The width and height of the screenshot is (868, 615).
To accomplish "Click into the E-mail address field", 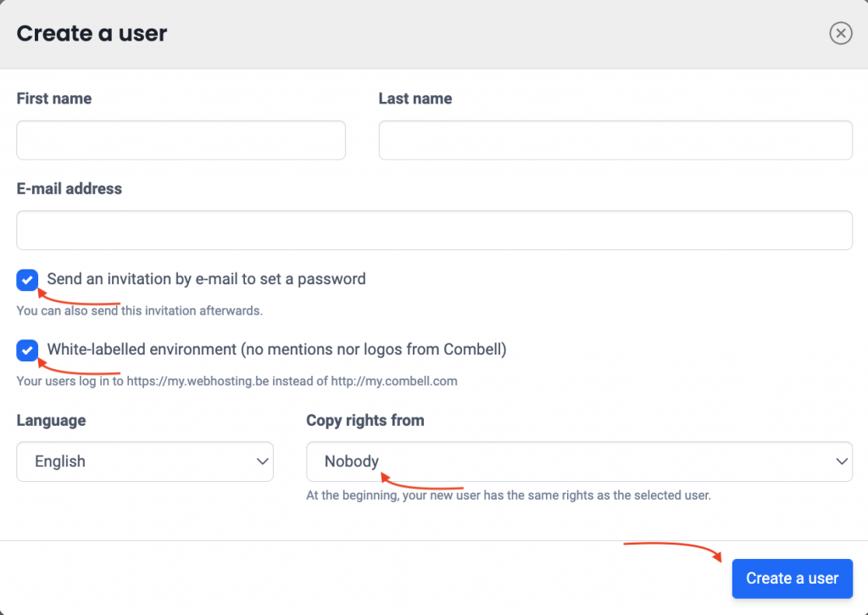I will 435,230.
